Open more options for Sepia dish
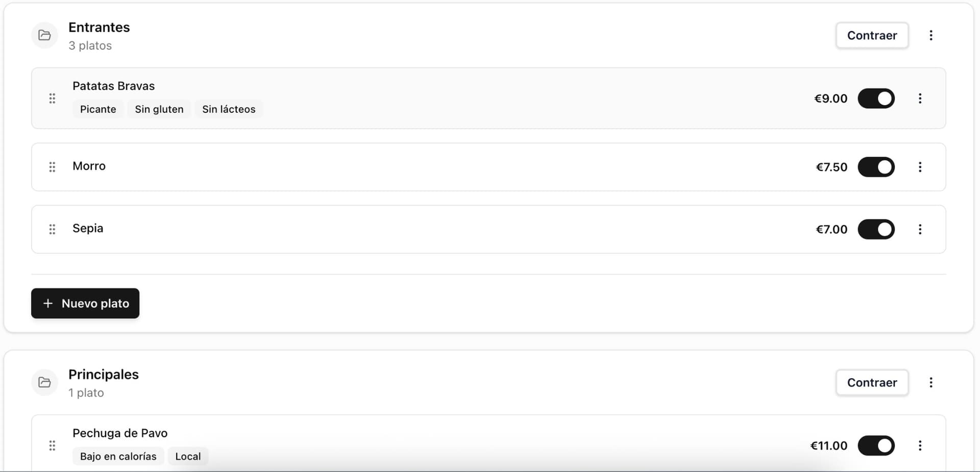 (x=920, y=229)
